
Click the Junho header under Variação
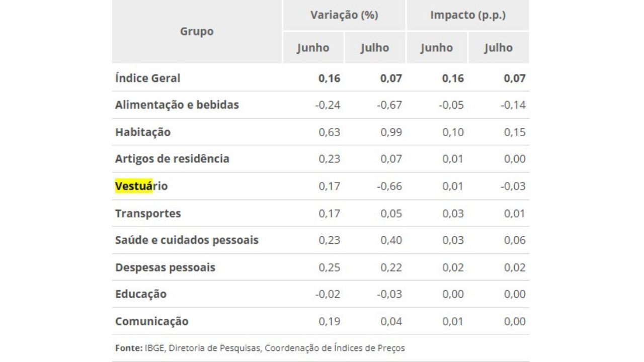point(313,48)
